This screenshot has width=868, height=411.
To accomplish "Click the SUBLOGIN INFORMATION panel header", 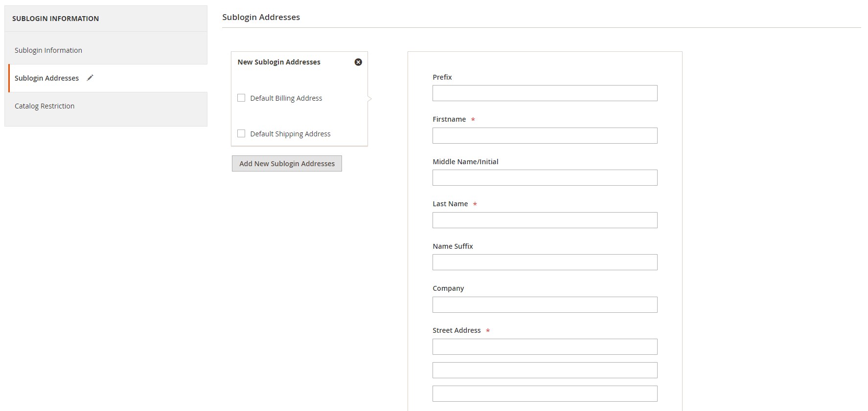I will click(x=55, y=19).
